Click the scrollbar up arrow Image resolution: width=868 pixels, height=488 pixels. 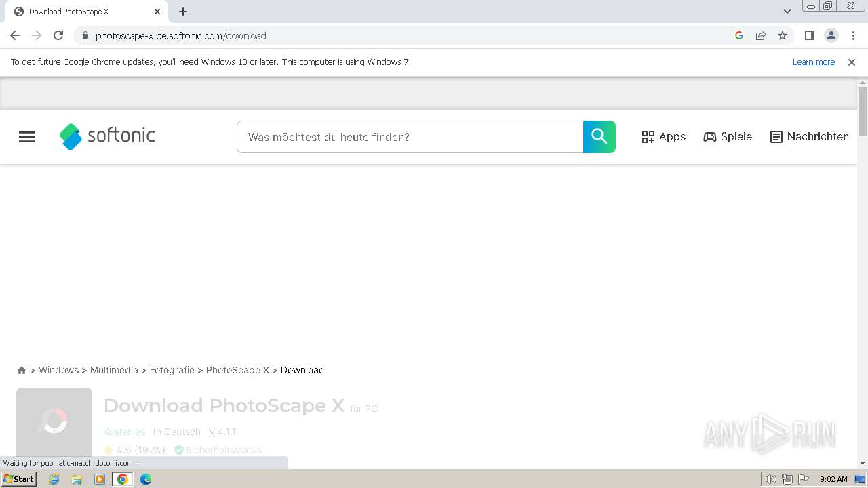pyautogui.click(x=863, y=82)
